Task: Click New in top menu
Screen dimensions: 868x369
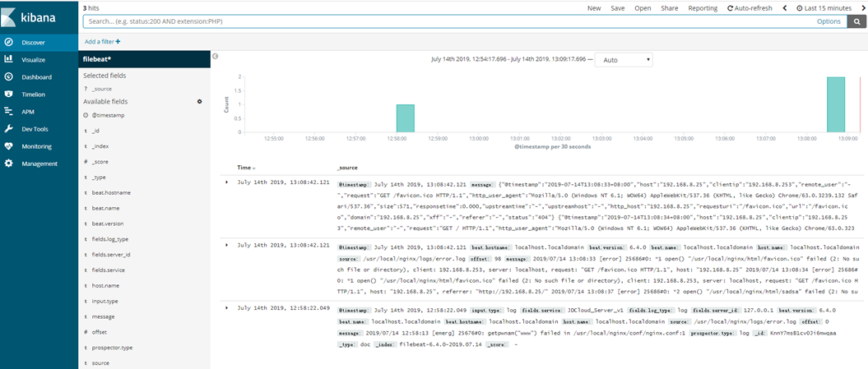Action: coord(594,8)
